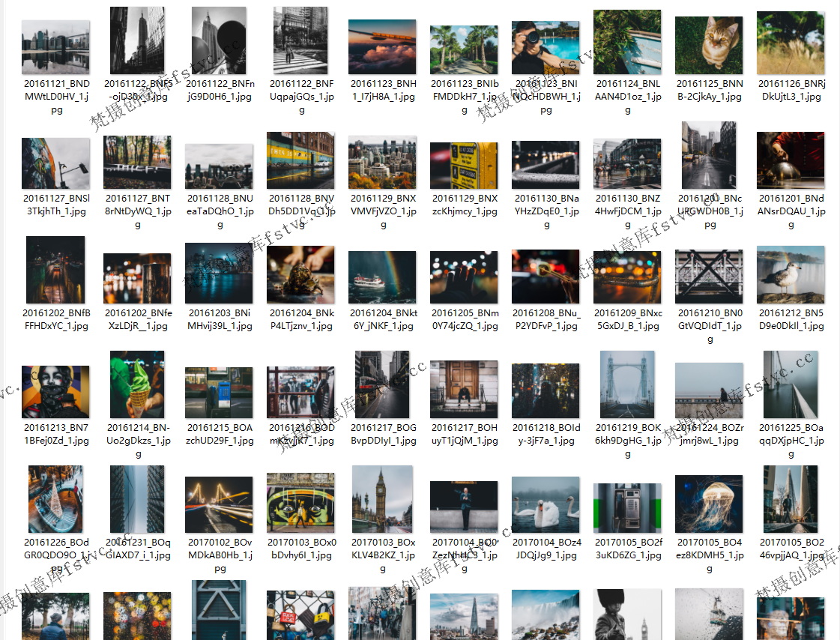840x640 pixels.
Task: Select Christmas tree atrium thumbnail 20161226_BOdGR0QDO9O_1.jpg
Action: (x=55, y=499)
